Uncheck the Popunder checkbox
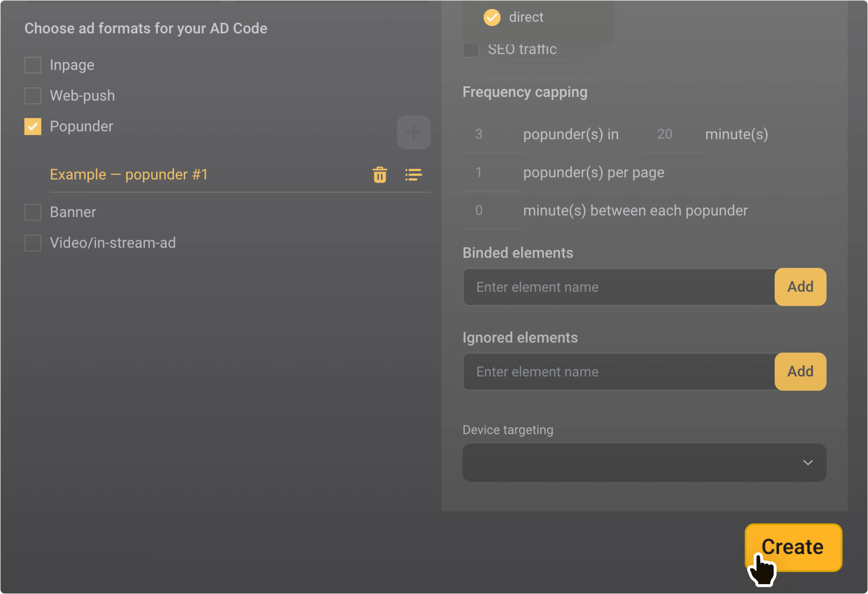 [33, 126]
